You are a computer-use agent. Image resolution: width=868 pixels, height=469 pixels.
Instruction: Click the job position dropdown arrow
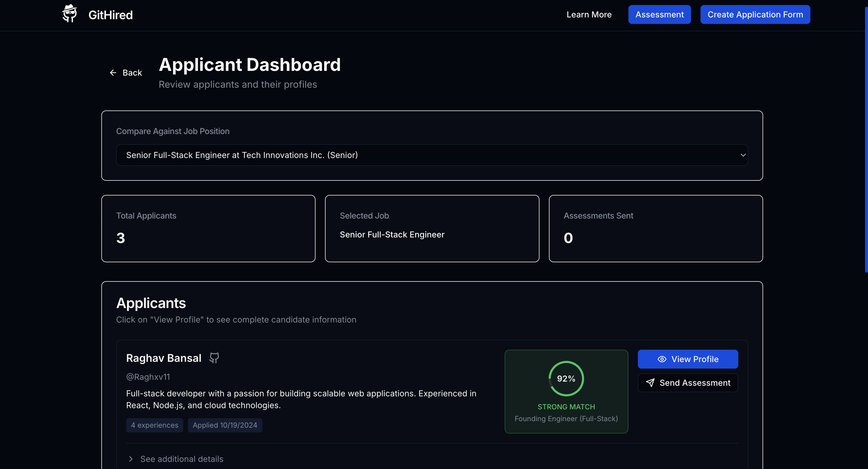[x=743, y=155]
